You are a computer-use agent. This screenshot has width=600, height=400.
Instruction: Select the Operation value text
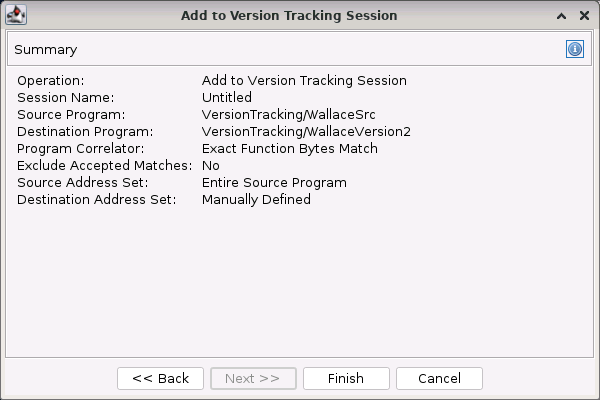(304, 80)
